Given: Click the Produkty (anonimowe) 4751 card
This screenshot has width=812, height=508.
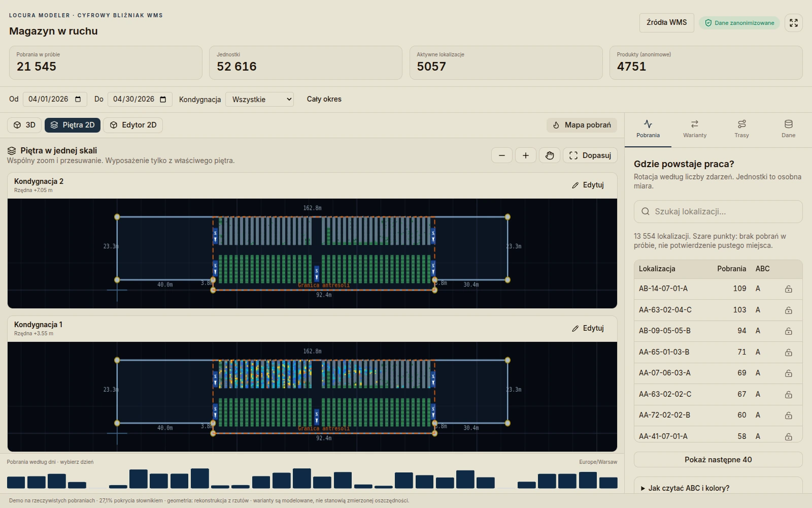Looking at the screenshot, I should (x=706, y=62).
